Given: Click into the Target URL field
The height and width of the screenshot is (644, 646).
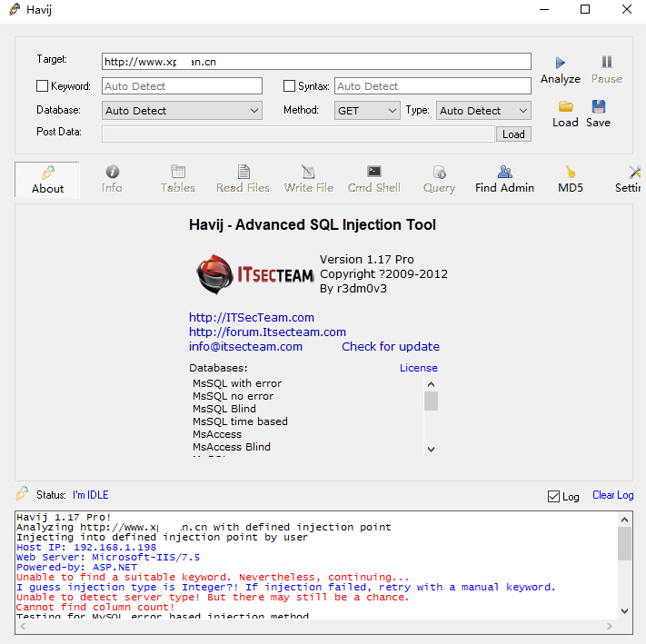Looking at the screenshot, I should pyautogui.click(x=316, y=62).
